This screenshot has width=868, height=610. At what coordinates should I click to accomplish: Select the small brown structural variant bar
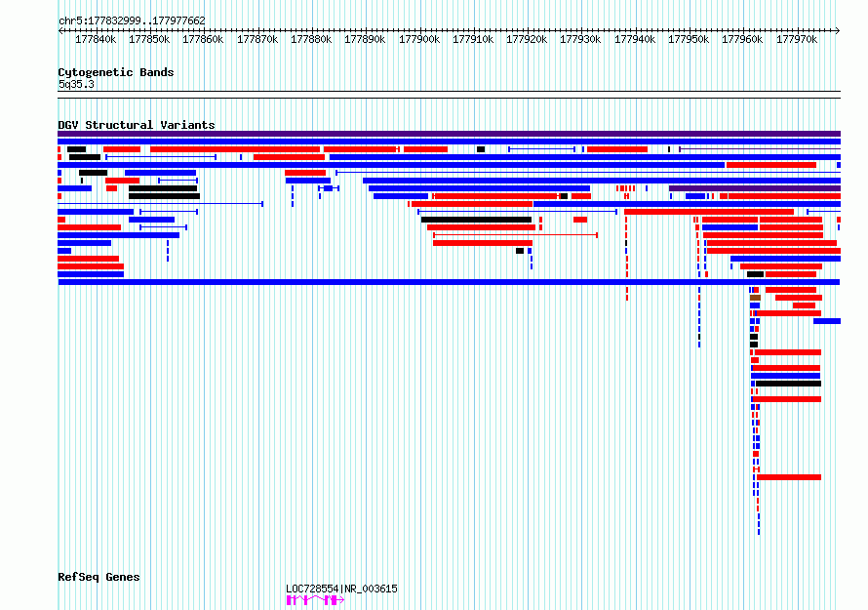coord(755,298)
